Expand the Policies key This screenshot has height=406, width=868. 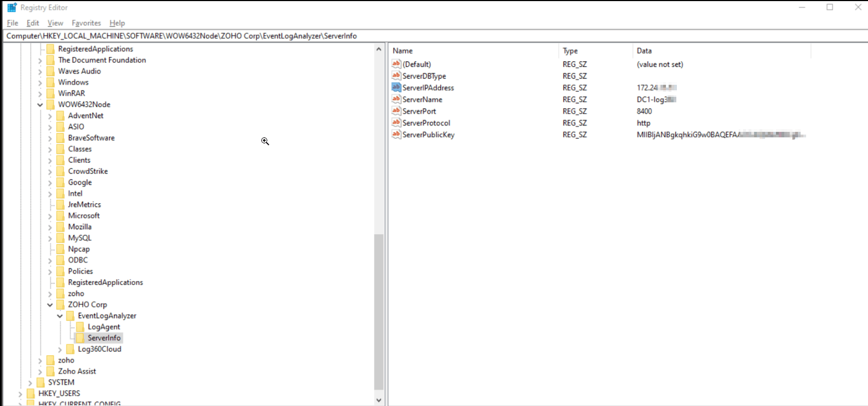(50, 271)
